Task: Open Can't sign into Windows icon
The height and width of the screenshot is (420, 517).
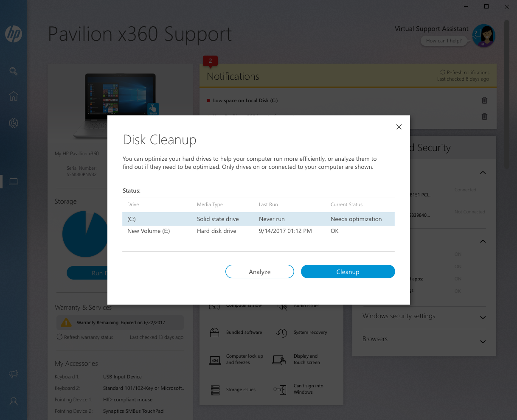Action: coord(280,389)
